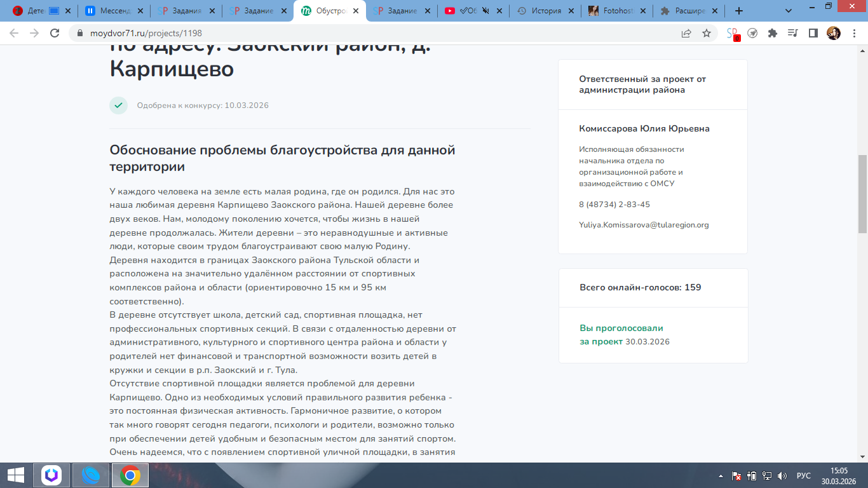This screenshot has width=868, height=488.
Task: Open the Chrome three-dot menu
Action: pyautogui.click(x=854, y=33)
